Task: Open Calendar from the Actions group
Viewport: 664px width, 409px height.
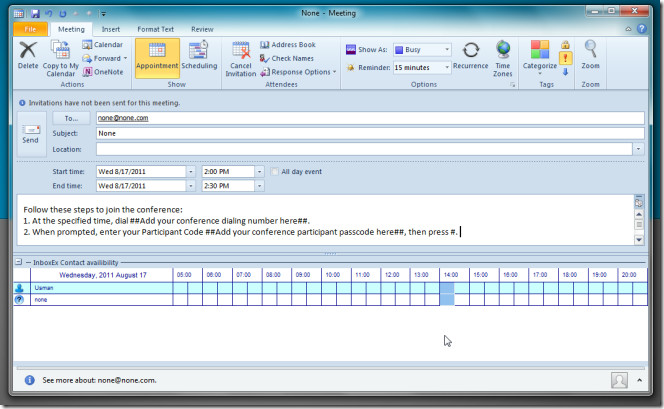Action: [103, 44]
